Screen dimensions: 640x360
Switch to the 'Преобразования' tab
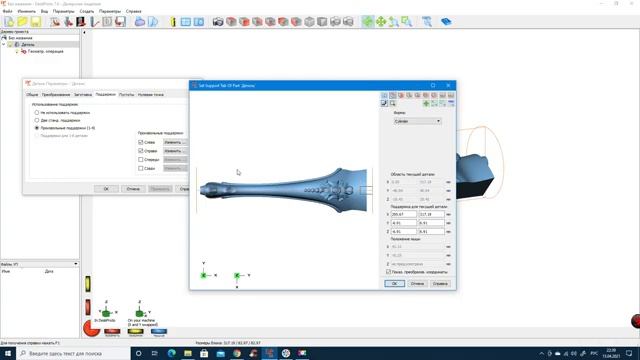point(56,95)
